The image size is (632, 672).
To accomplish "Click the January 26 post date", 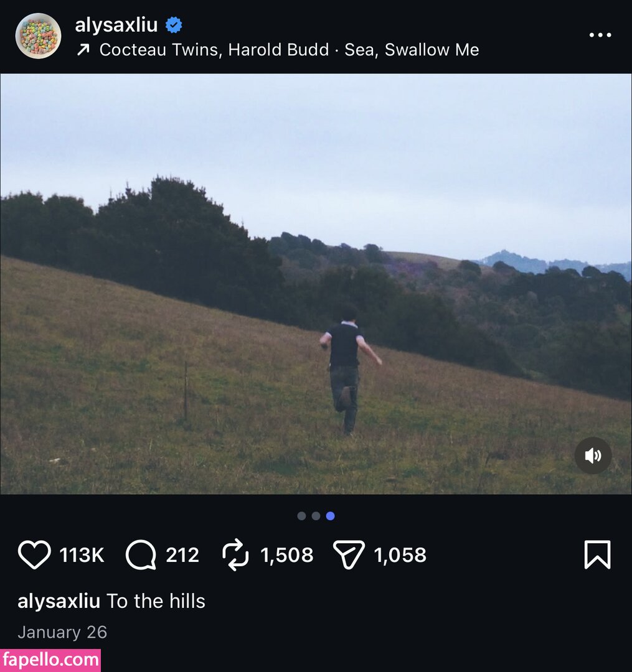I will (62, 632).
